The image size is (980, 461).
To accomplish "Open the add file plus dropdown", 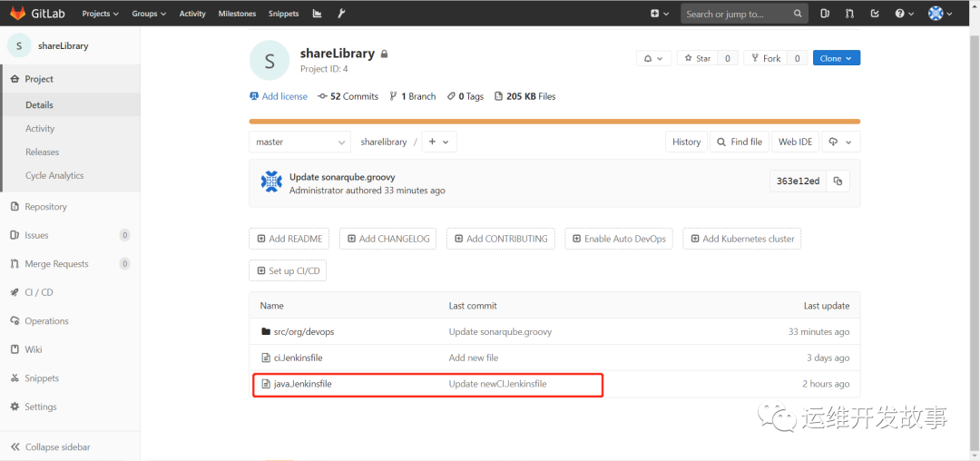I will [439, 142].
